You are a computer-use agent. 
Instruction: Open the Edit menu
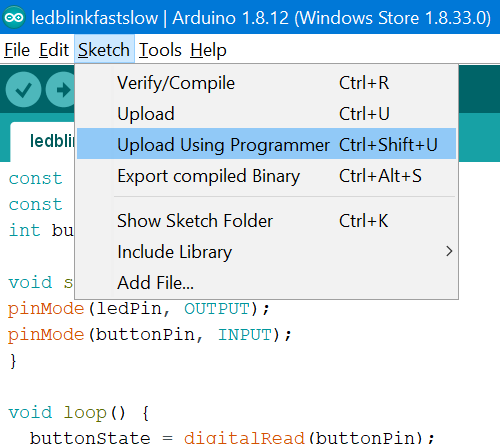(x=54, y=50)
